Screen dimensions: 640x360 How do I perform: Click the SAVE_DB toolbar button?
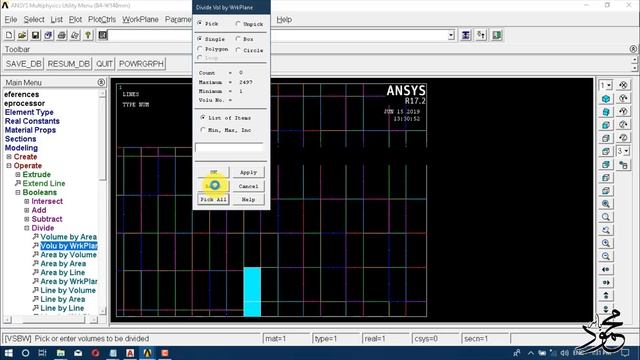coord(24,64)
